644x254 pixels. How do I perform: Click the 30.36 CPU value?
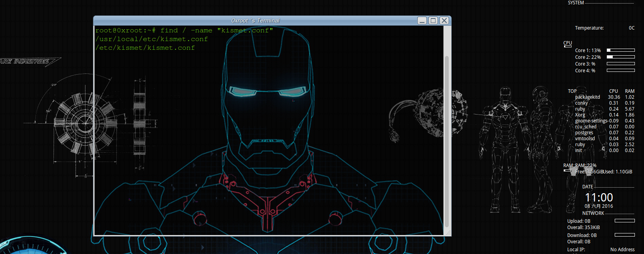(x=614, y=97)
